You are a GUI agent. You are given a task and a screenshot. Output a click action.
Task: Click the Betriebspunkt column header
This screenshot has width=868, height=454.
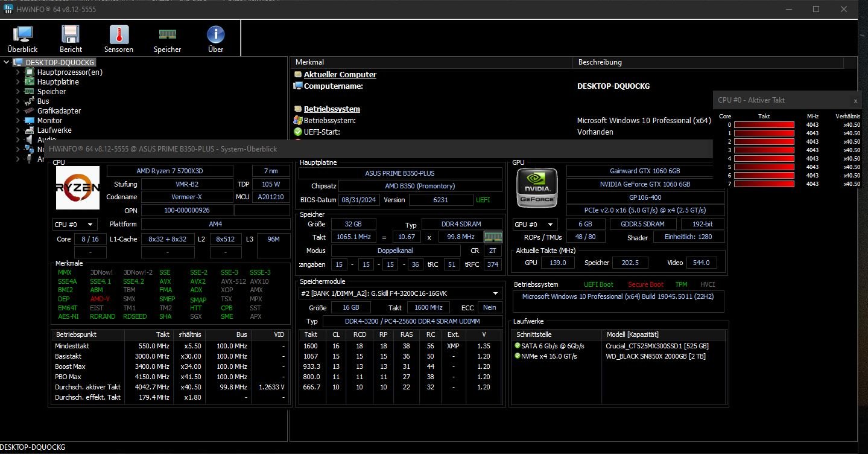pos(88,334)
